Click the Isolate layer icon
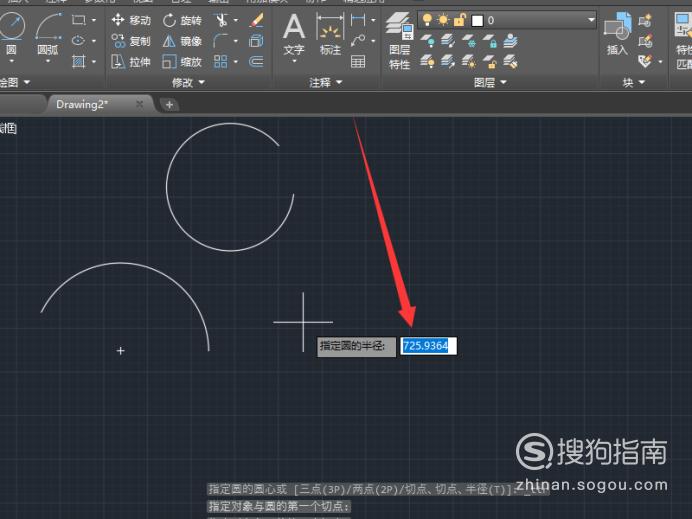This screenshot has width=692, height=519. [x=448, y=41]
